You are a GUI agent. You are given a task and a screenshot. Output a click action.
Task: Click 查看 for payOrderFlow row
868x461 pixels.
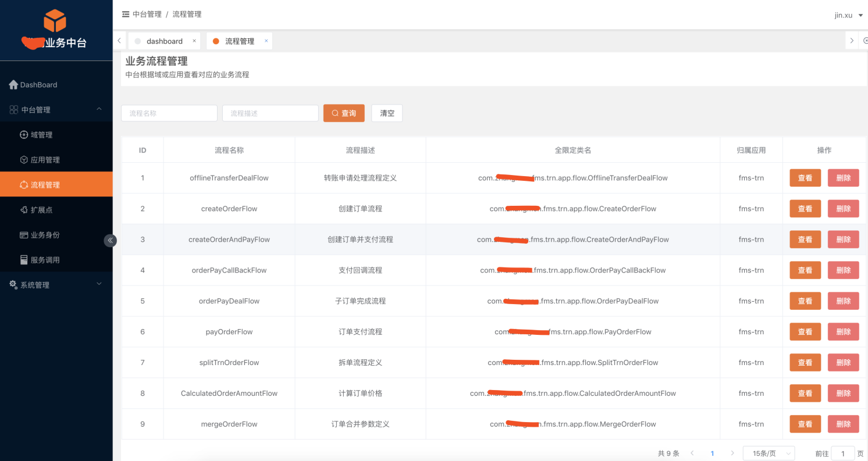[x=805, y=332]
